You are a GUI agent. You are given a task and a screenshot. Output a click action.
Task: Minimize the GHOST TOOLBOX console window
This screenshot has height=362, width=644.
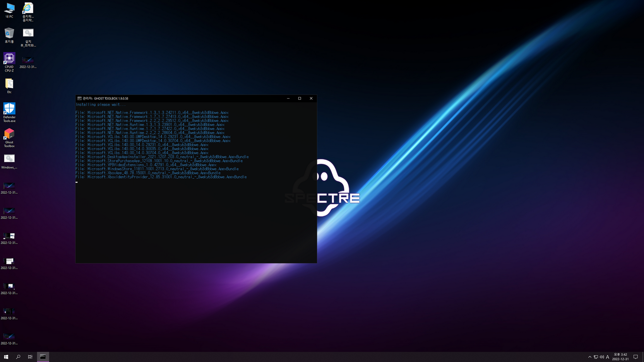pyautogui.click(x=288, y=99)
